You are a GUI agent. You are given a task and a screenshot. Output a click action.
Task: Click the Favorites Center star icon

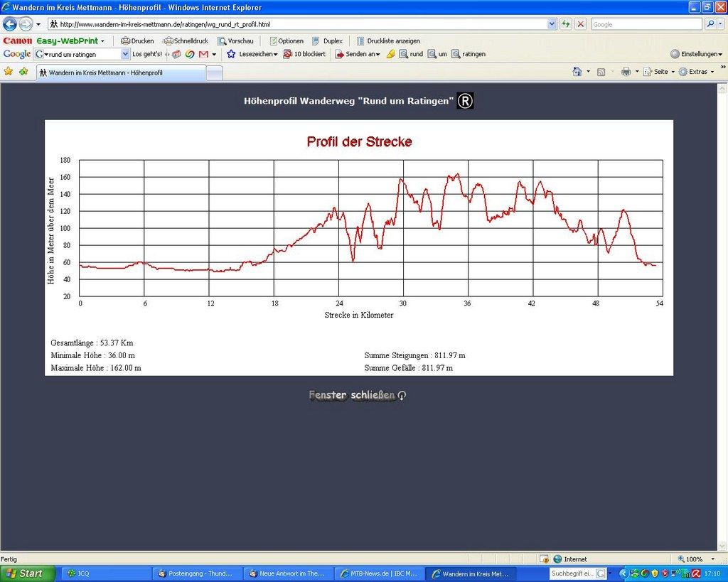9,72
